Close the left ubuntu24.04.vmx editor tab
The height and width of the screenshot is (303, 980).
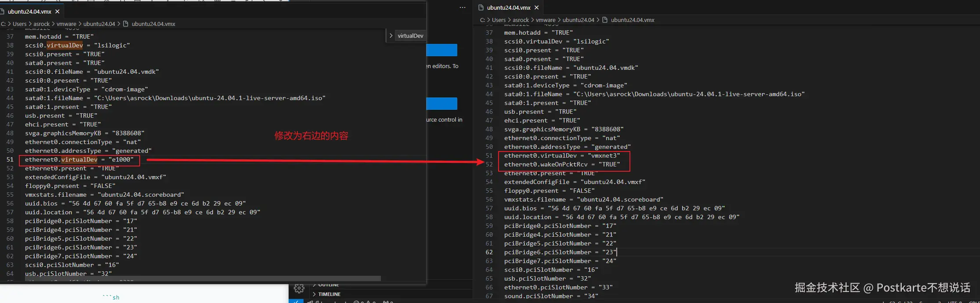coord(57,11)
